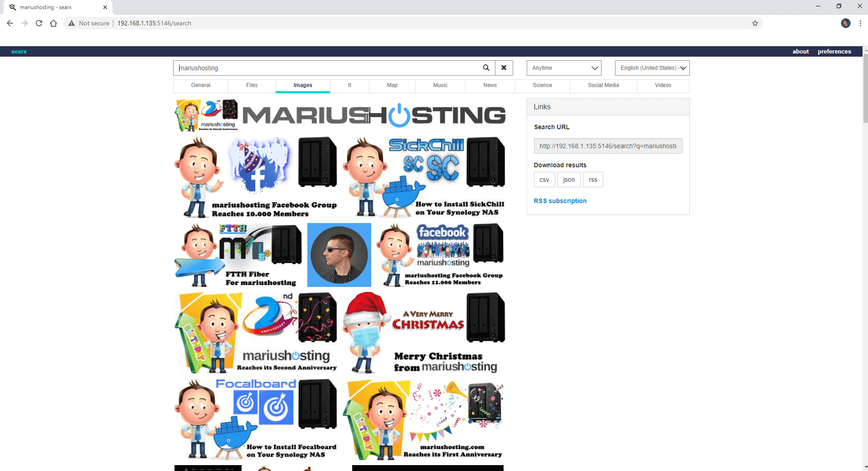Screen dimensions: 868x471
Task: Switch to the Social Media tab
Action: pos(603,85)
